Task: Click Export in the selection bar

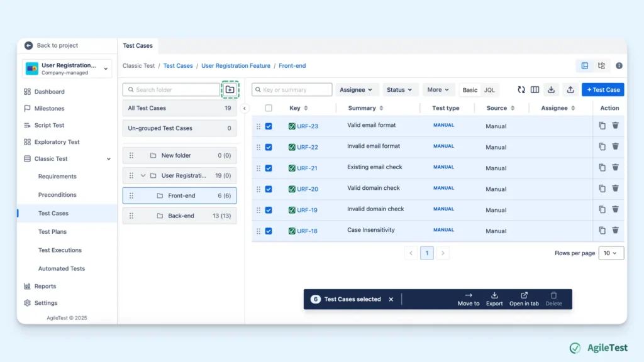Action: pos(494,299)
